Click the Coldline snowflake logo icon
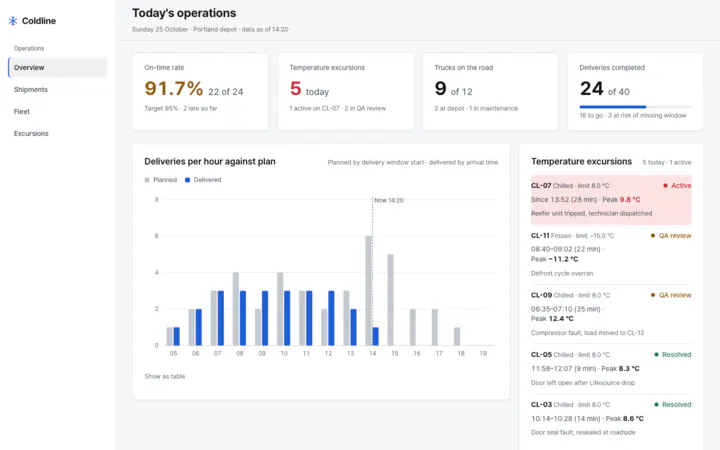Viewport: 720px width, 450px height. click(x=13, y=21)
